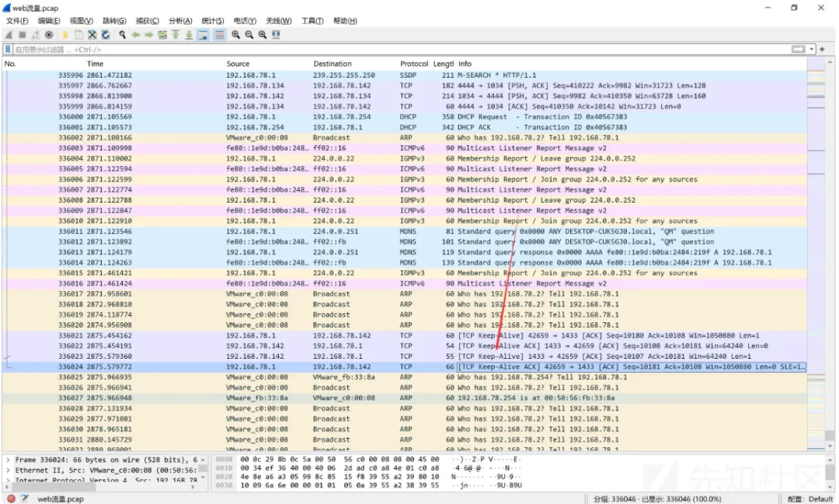
Task: Expand the Frame 336024 tree node
Action: click(8, 460)
